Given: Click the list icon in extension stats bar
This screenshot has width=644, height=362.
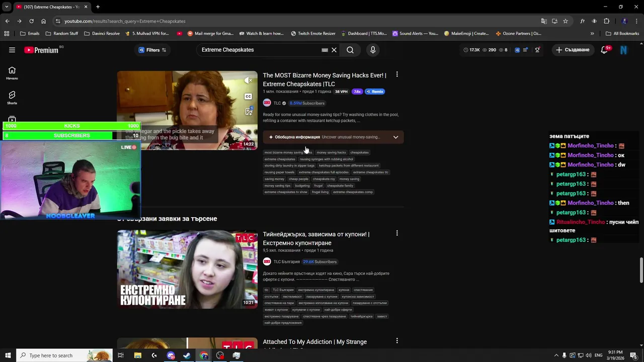Looking at the screenshot, I should click(525, 50).
